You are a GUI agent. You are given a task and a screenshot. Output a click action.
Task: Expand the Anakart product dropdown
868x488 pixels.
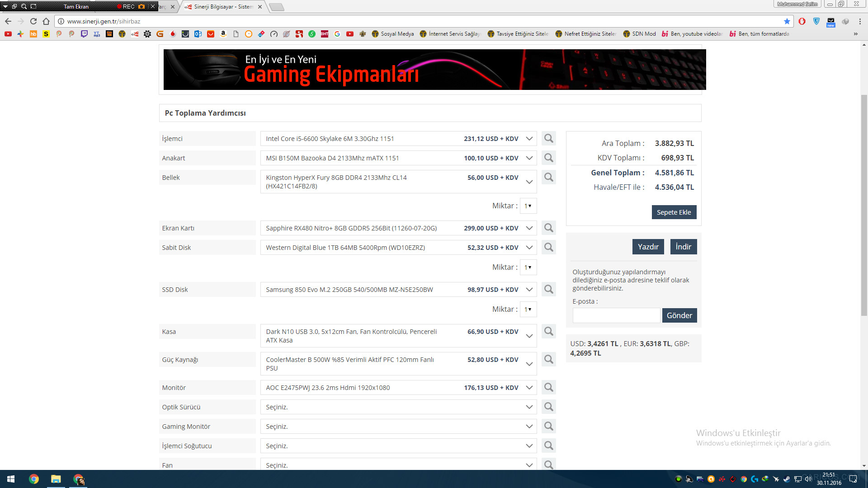pos(529,158)
